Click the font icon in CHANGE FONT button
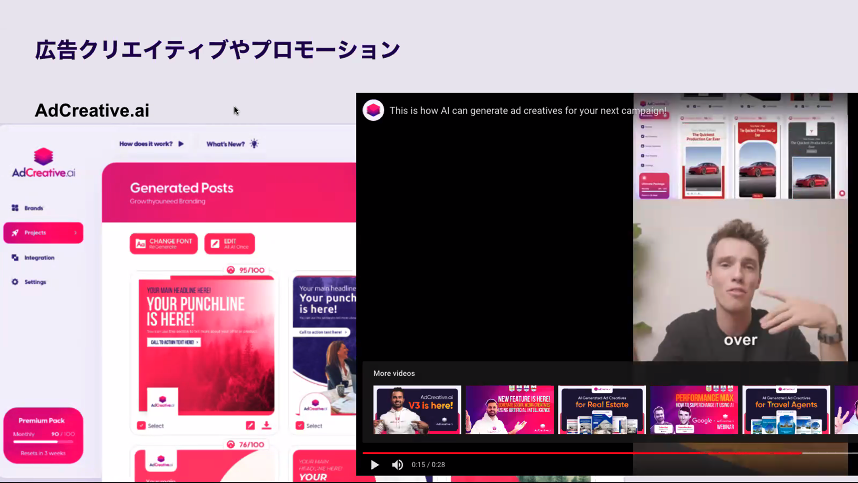858x483 pixels. (141, 243)
